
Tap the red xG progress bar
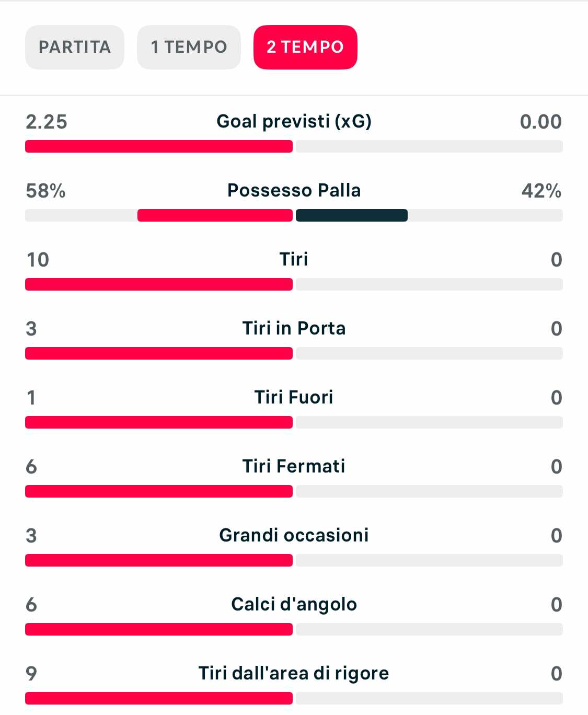coord(159,146)
